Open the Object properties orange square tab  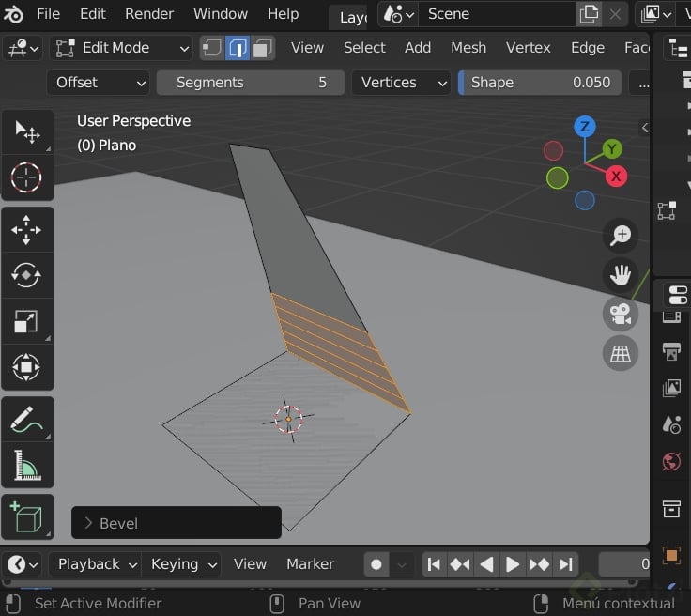671,555
